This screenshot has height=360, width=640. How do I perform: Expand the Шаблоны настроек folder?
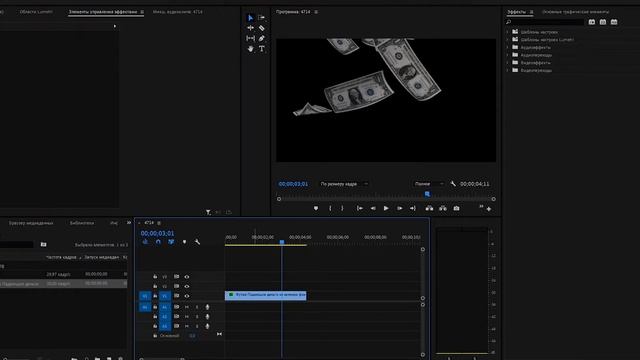(x=508, y=32)
